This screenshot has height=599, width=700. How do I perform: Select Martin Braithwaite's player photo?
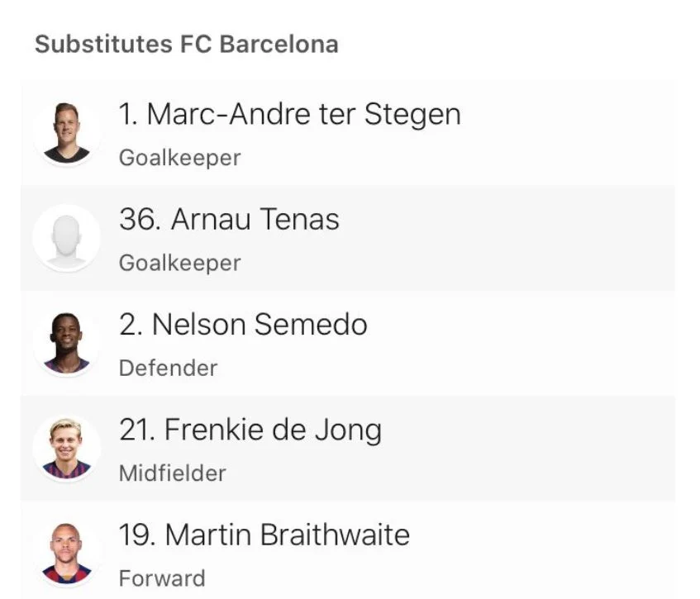click(x=66, y=554)
